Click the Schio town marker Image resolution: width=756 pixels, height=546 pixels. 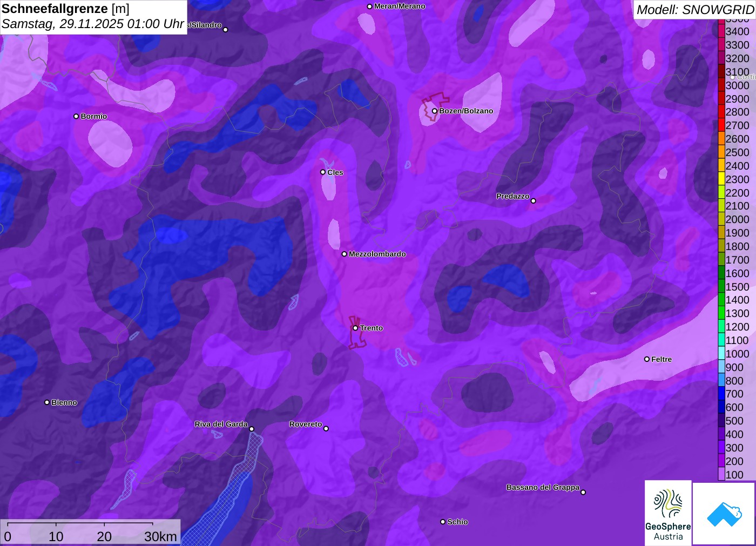443,522
